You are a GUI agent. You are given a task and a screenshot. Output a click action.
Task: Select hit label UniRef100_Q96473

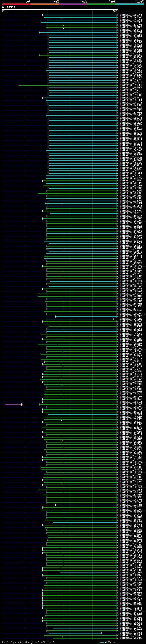pyautogui.click(x=131, y=156)
